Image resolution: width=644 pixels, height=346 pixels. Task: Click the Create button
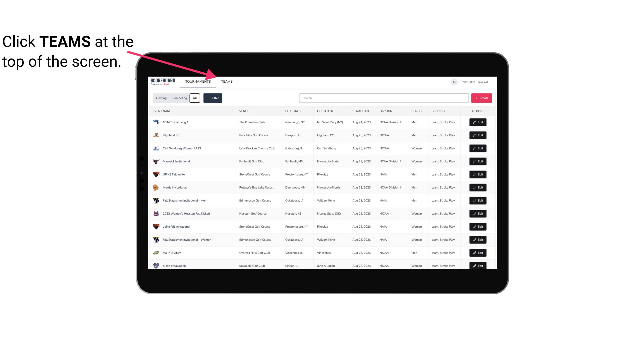click(x=482, y=98)
